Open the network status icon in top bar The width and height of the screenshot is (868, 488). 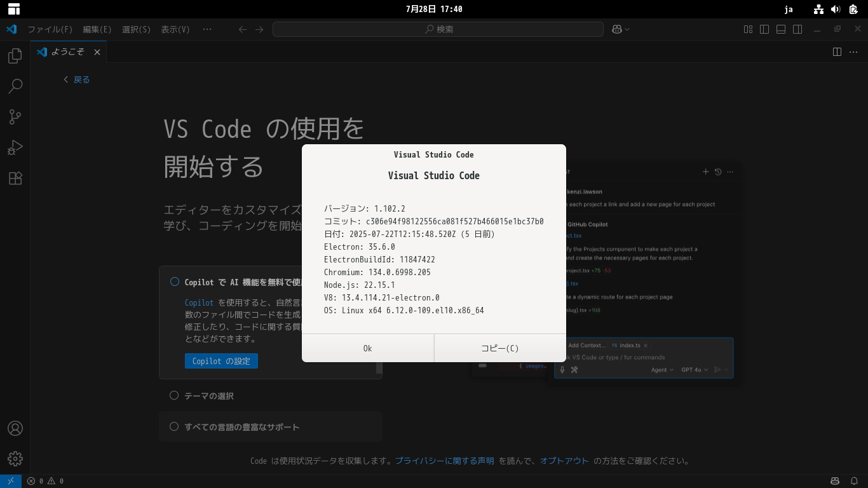point(818,9)
